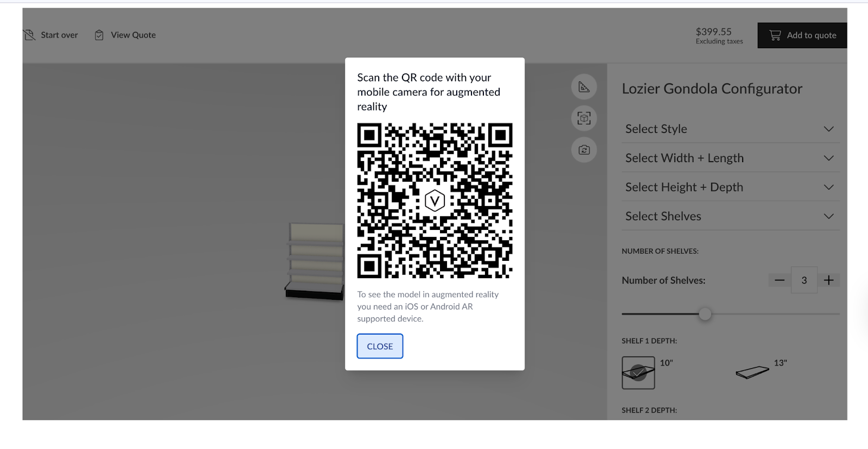Screen dimensions: 868x449
Task: Click the NUMBER OF SHELVES heading
Action: click(660, 251)
